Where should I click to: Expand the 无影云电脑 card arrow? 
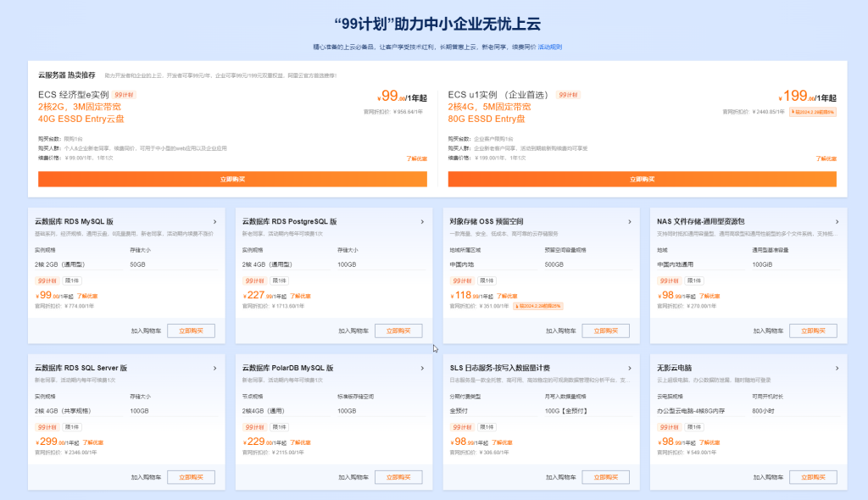tap(837, 368)
